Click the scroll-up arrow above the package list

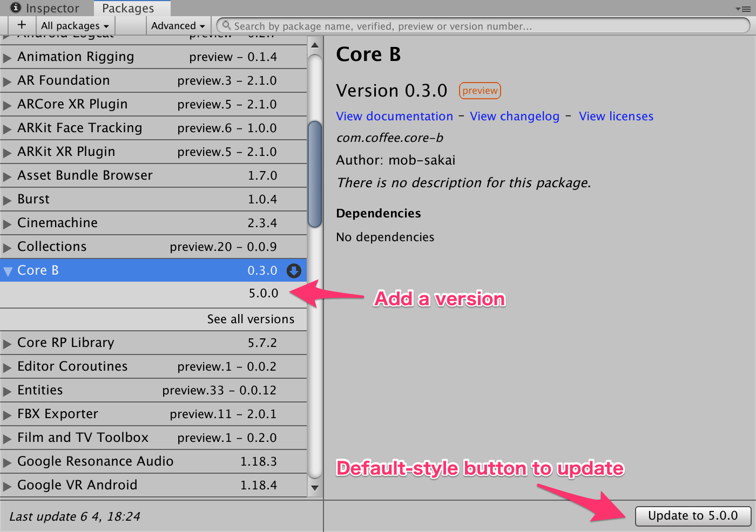[x=315, y=44]
